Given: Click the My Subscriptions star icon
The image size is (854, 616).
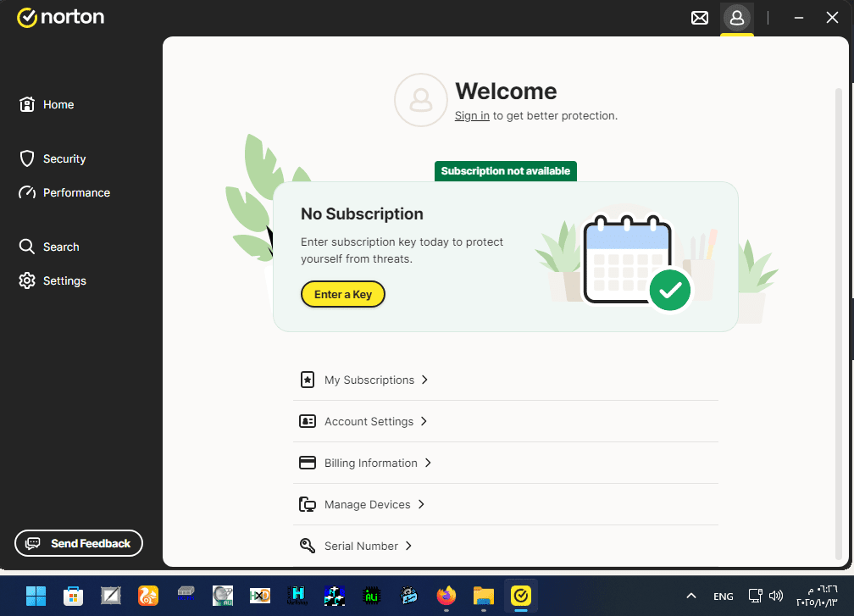Looking at the screenshot, I should 308,380.
